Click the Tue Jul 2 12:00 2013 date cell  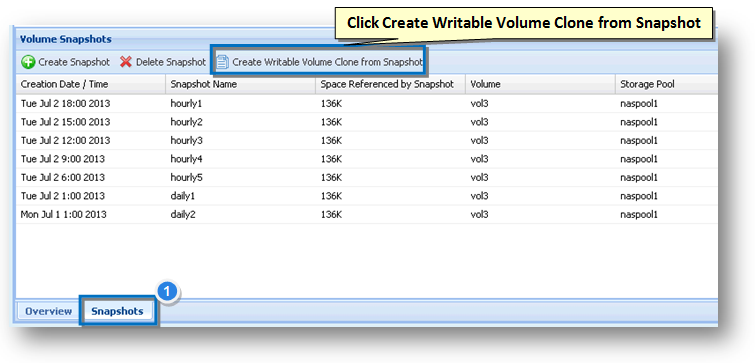coord(91,141)
